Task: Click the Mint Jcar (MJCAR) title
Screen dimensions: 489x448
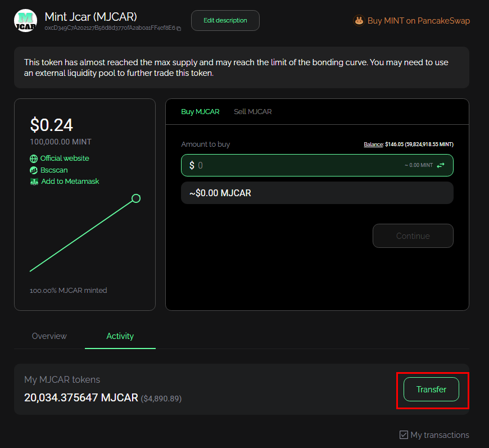Action: (90, 17)
